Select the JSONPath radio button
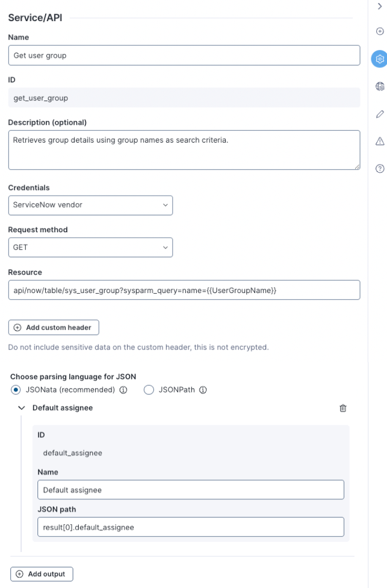387x588 pixels. click(149, 390)
